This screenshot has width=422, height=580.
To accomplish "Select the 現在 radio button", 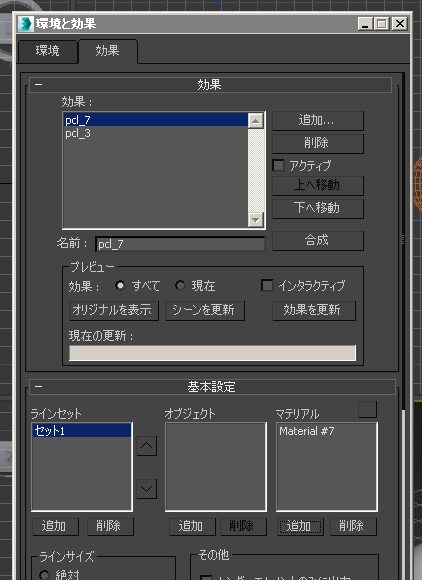I will pyautogui.click(x=180, y=286).
